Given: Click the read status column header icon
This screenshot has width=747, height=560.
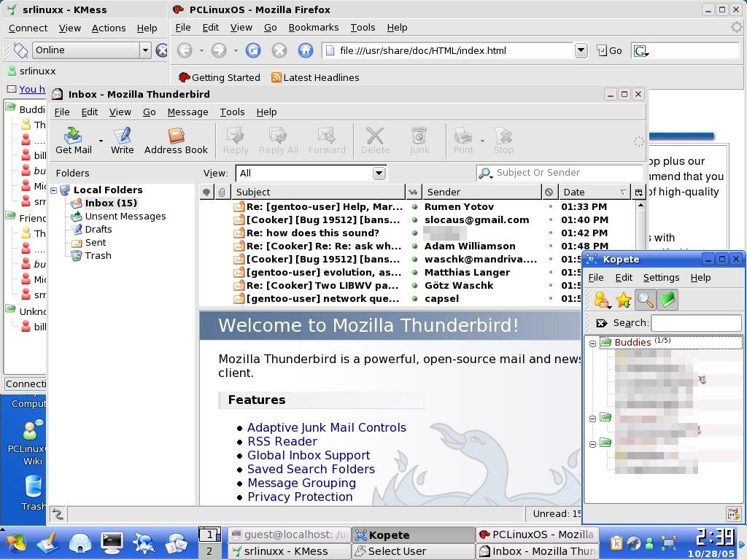Looking at the screenshot, I should 413,192.
